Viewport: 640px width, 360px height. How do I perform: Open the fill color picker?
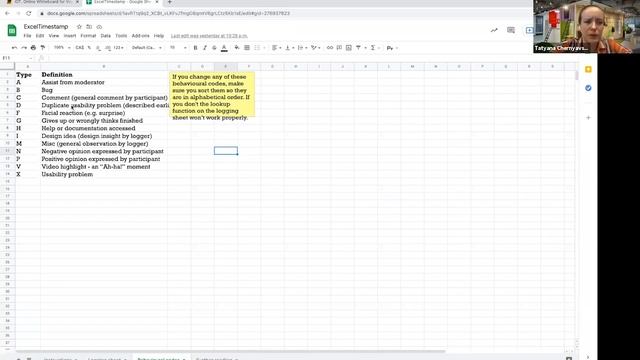[237, 48]
